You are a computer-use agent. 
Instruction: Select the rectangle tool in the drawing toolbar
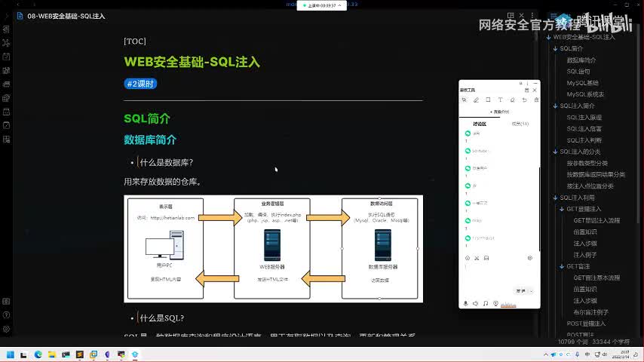tap(488, 100)
